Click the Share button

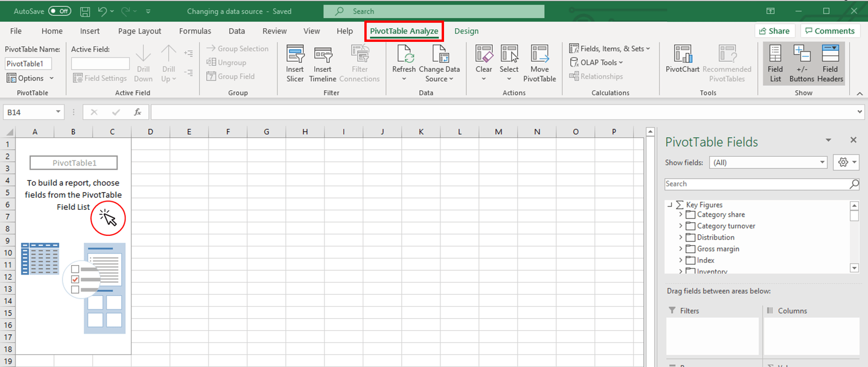point(775,31)
